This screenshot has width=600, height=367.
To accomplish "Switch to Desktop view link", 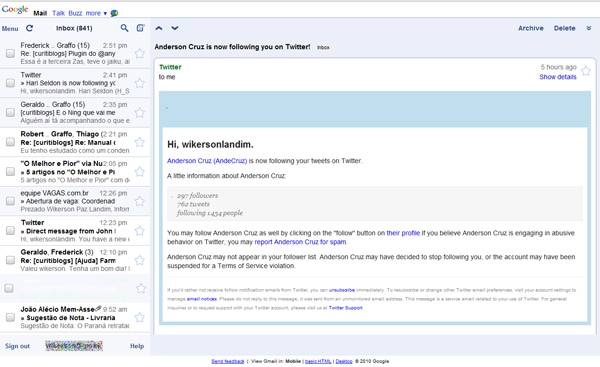I will click(x=344, y=361).
